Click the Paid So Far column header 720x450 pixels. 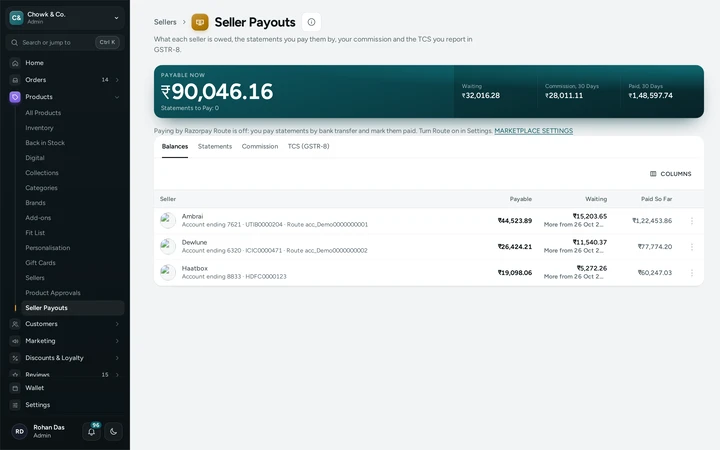coord(656,199)
